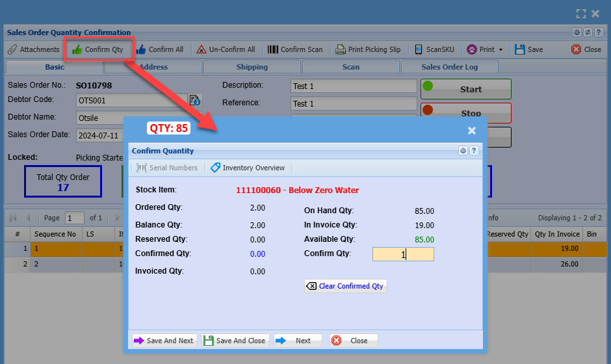The image size is (611, 364).
Task: Open the Shipping tab
Action: pos(252,67)
